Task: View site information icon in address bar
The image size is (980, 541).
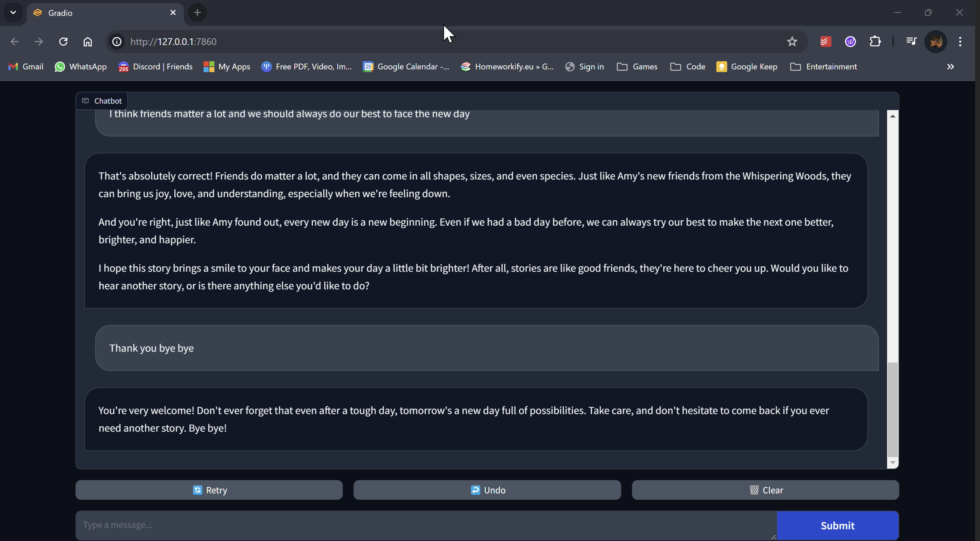Action: pyautogui.click(x=117, y=41)
